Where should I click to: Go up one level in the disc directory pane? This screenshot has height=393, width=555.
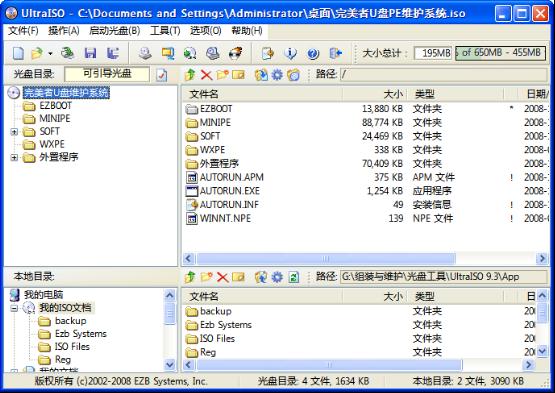coord(190,74)
